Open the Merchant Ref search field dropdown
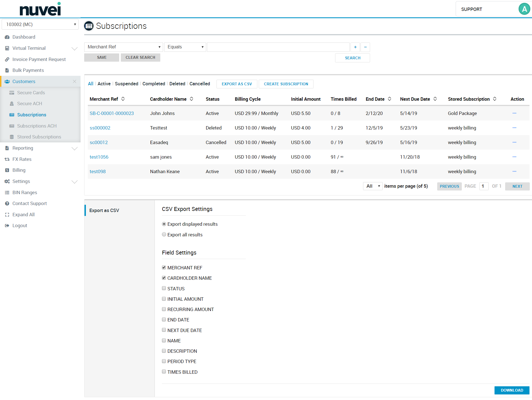The image size is (532, 400). [x=124, y=47]
